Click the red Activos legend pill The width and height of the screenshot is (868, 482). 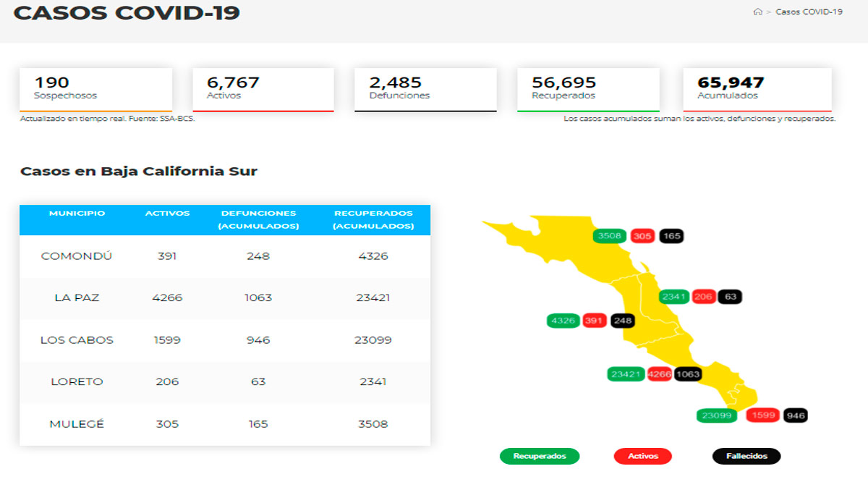point(642,456)
